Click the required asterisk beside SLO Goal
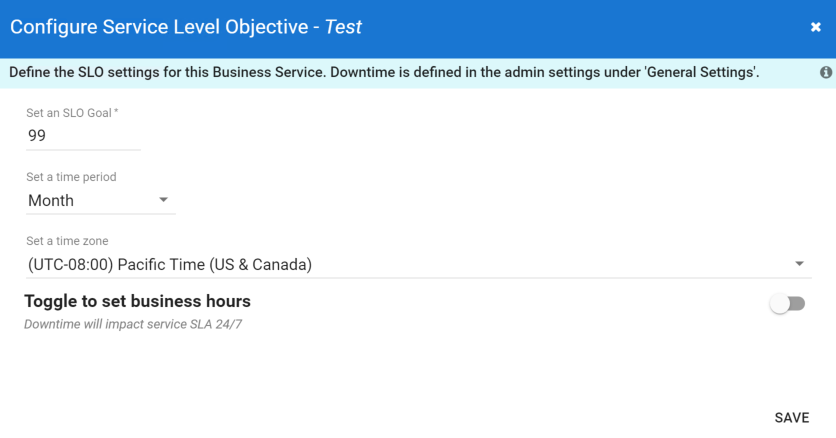The image size is (836, 438). [x=116, y=112]
